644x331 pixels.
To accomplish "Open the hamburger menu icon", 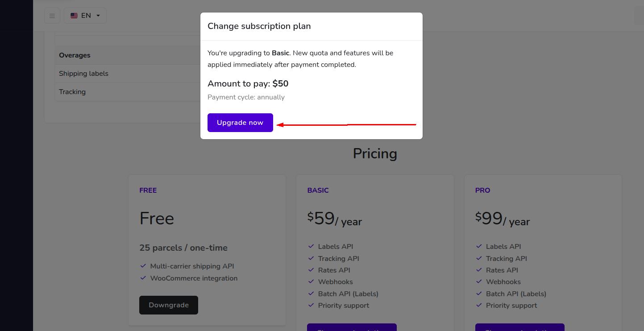I will point(52,16).
